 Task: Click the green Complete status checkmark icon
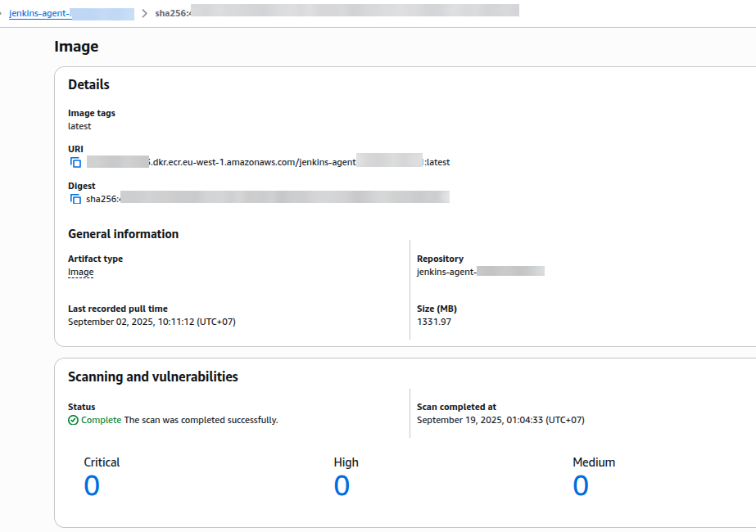point(74,420)
